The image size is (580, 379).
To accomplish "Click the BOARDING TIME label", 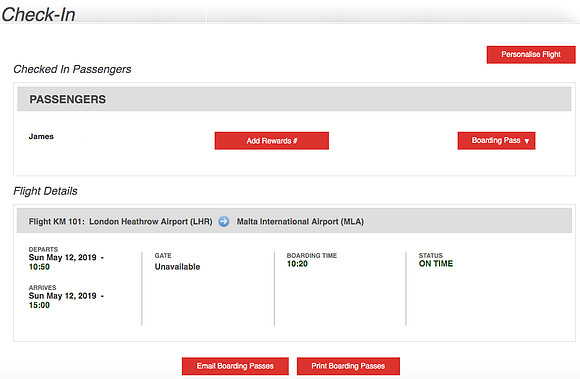I will point(312,256).
